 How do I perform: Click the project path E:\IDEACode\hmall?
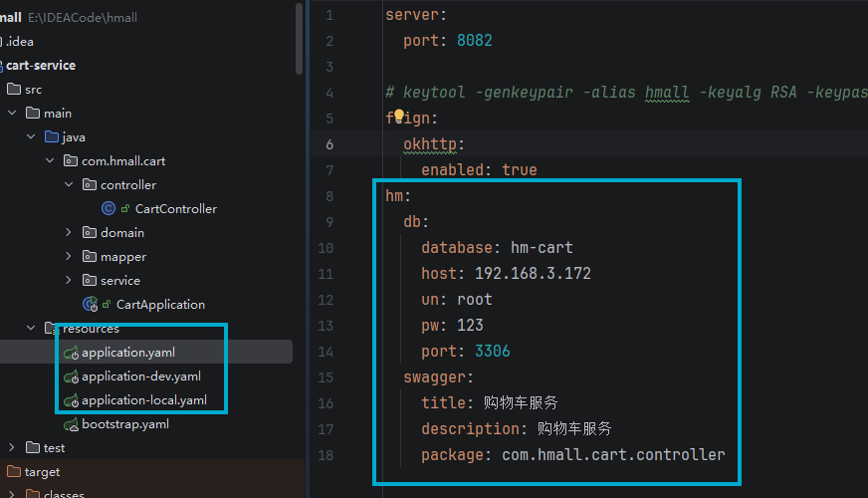point(83,18)
